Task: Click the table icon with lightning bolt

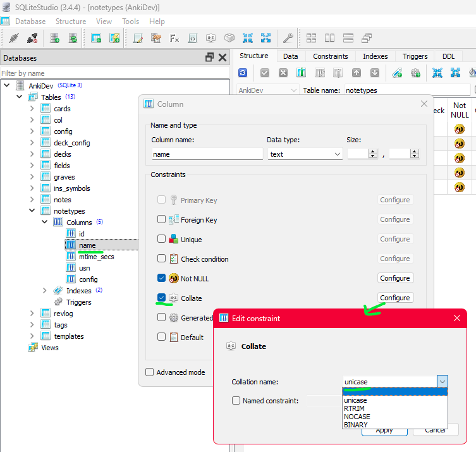Action: 114,39
